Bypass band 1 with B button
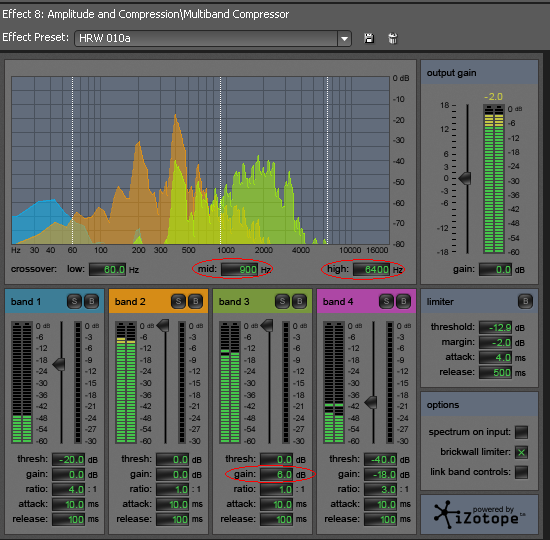Viewport: 550px width, 540px height. (92, 301)
